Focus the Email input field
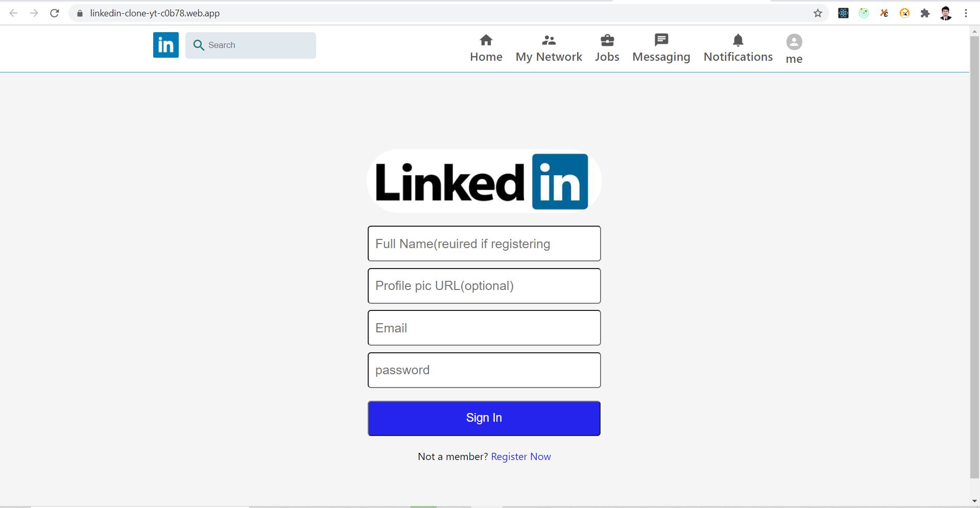 (x=484, y=328)
